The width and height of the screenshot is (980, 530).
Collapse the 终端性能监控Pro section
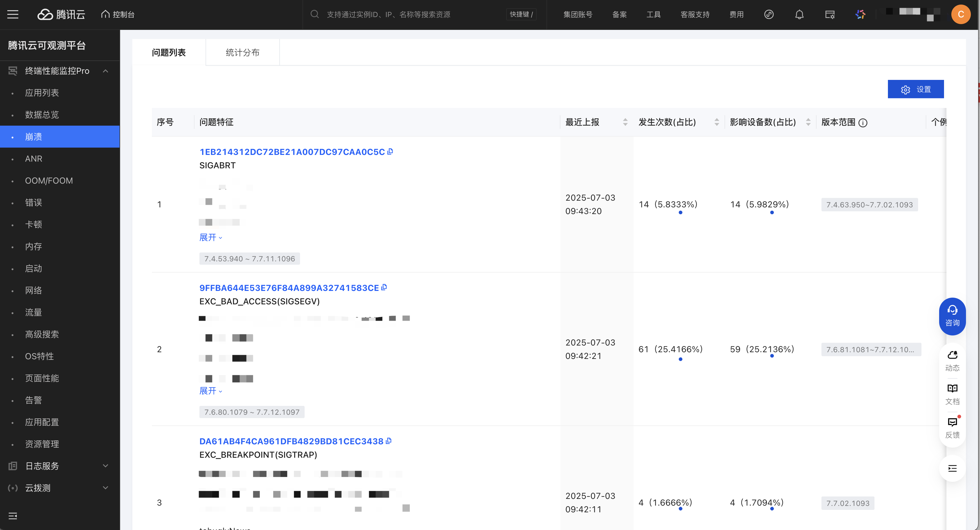(106, 71)
